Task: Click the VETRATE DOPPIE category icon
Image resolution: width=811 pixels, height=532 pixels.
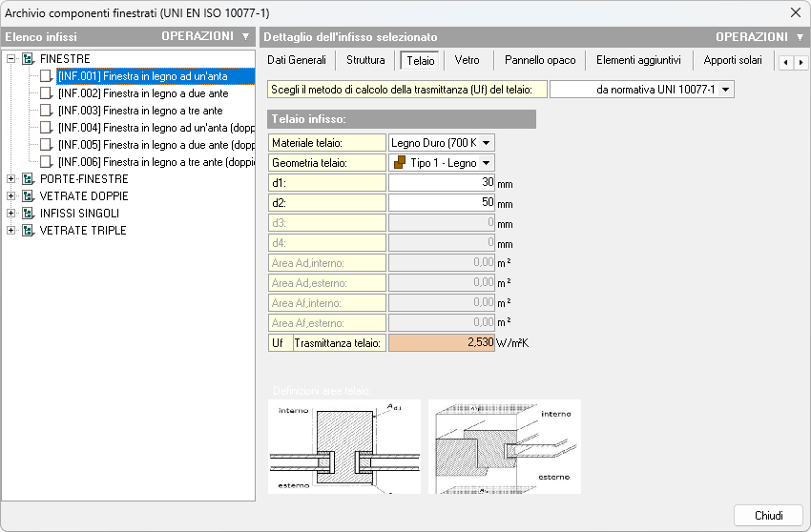Action: coord(28,196)
